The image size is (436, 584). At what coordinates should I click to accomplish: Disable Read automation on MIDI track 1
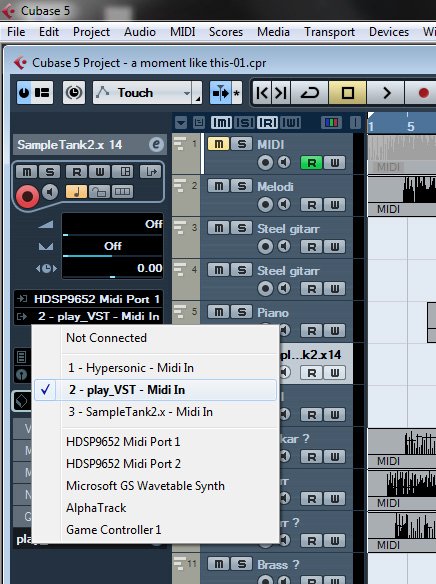coord(311,162)
